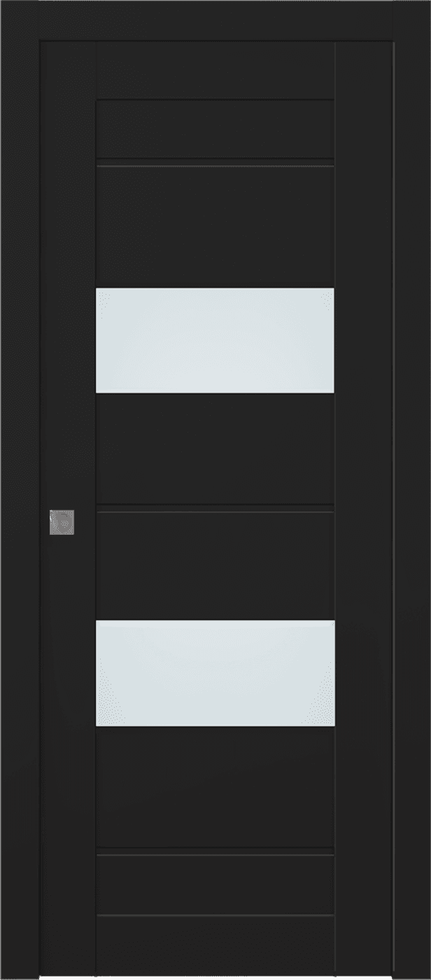Click the left outer door frame casing
The image size is (431, 980).
(20, 490)
